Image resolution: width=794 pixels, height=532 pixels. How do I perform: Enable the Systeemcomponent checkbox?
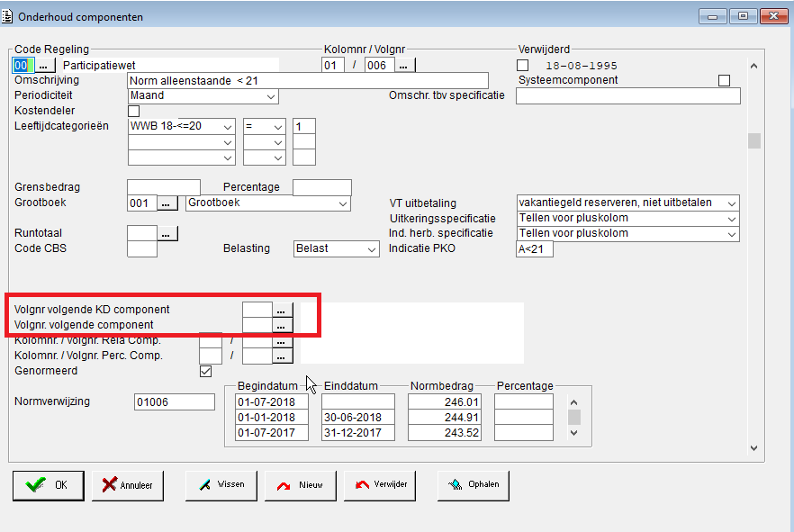click(x=724, y=80)
